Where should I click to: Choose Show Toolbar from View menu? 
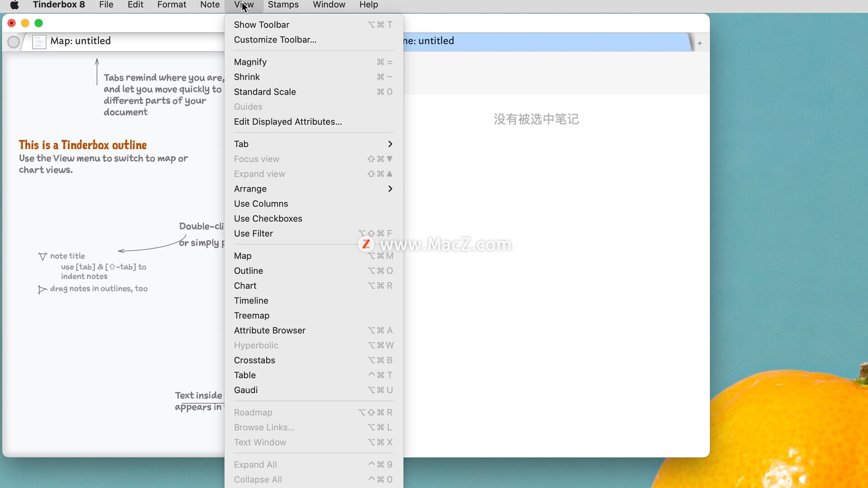tap(313, 25)
